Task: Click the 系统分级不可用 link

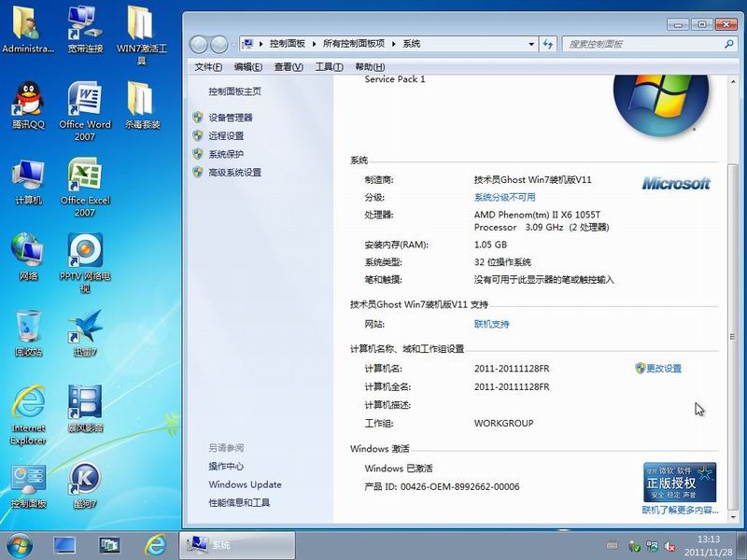Action: pyautogui.click(x=504, y=198)
